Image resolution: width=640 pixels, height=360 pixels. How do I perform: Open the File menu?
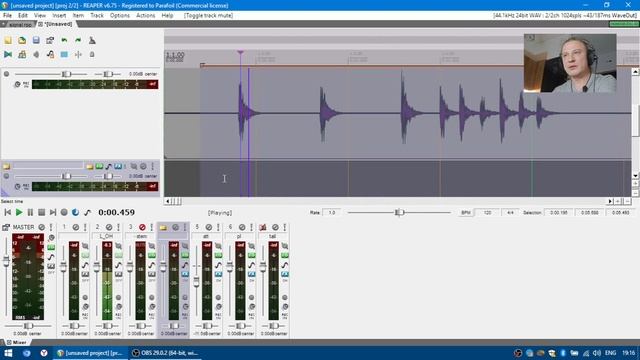(x=7, y=16)
